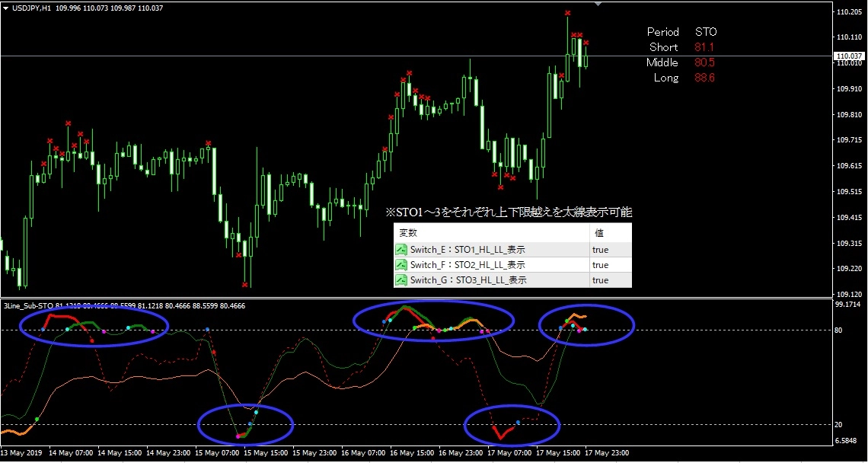Click the Switch_E STO1_HL_LL variable icon
This screenshot has width=868, height=463.
point(401,250)
